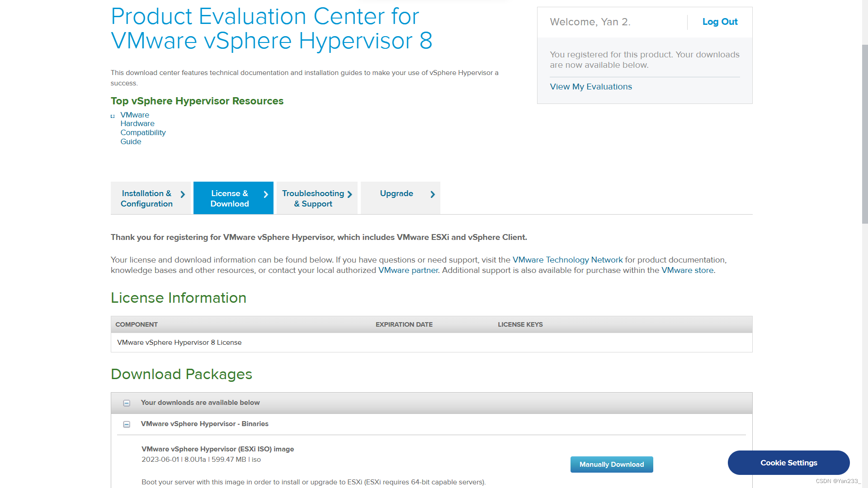The width and height of the screenshot is (868, 488).
Task: Follow the VMware Technology Network link
Action: 567,260
